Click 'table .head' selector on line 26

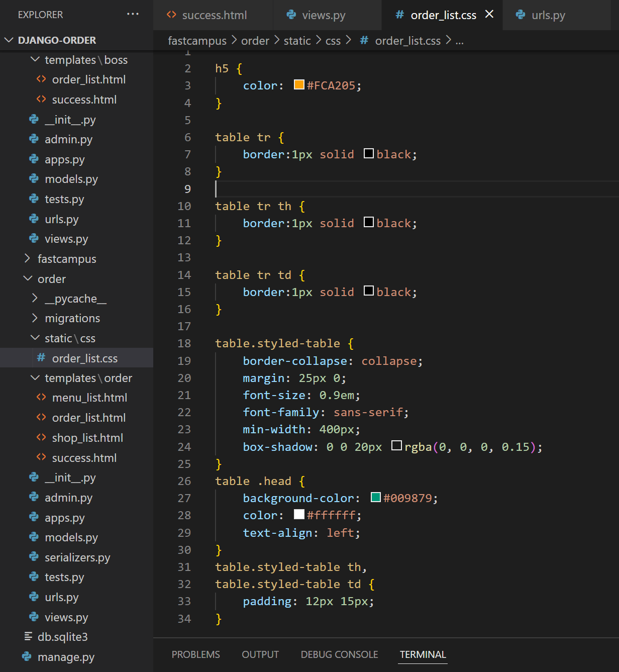click(x=253, y=481)
